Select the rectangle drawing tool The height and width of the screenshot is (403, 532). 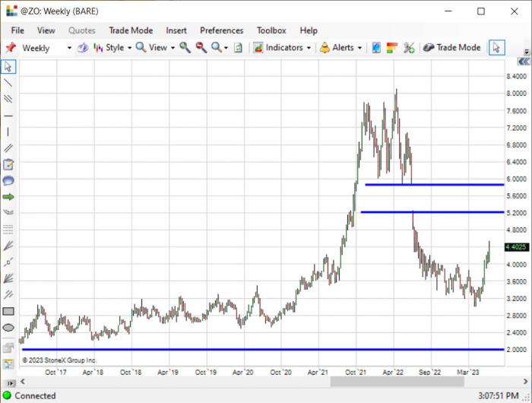(8, 311)
